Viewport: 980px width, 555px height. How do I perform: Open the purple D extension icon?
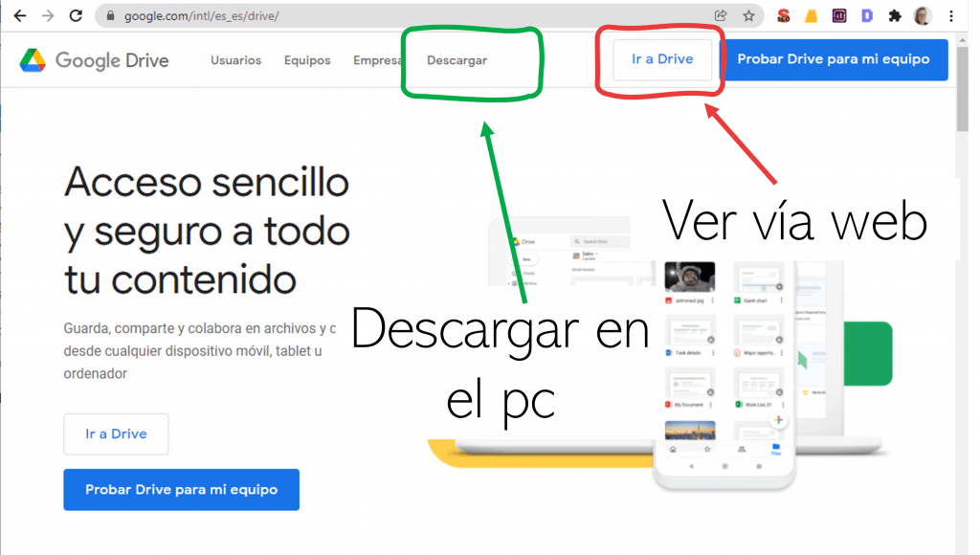tap(867, 15)
